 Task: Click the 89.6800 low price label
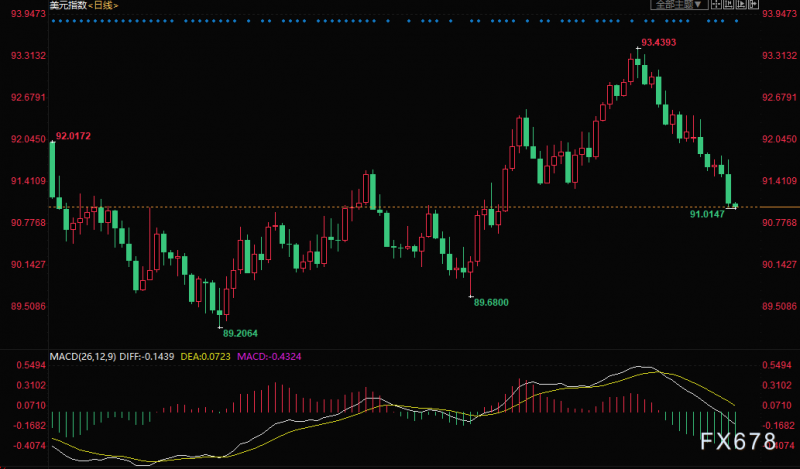coord(491,302)
